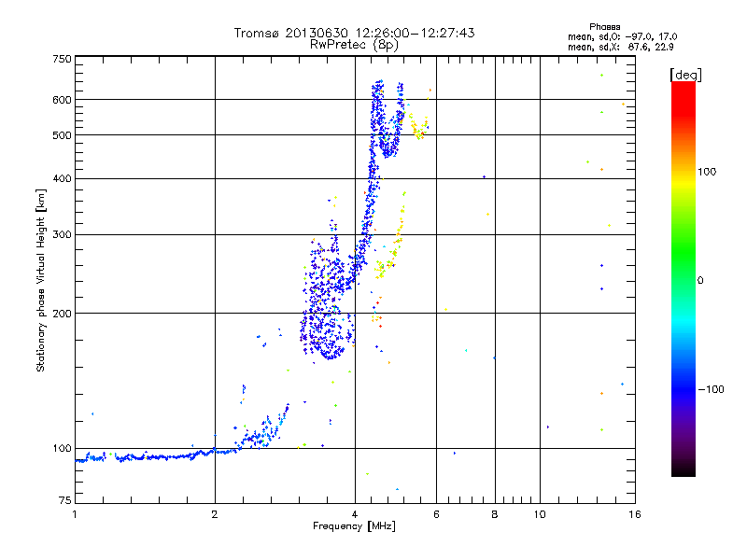Click the x-axis tick label "1"
Viewport: 747px width, 560px height.
pyautogui.click(x=75, y=514)
